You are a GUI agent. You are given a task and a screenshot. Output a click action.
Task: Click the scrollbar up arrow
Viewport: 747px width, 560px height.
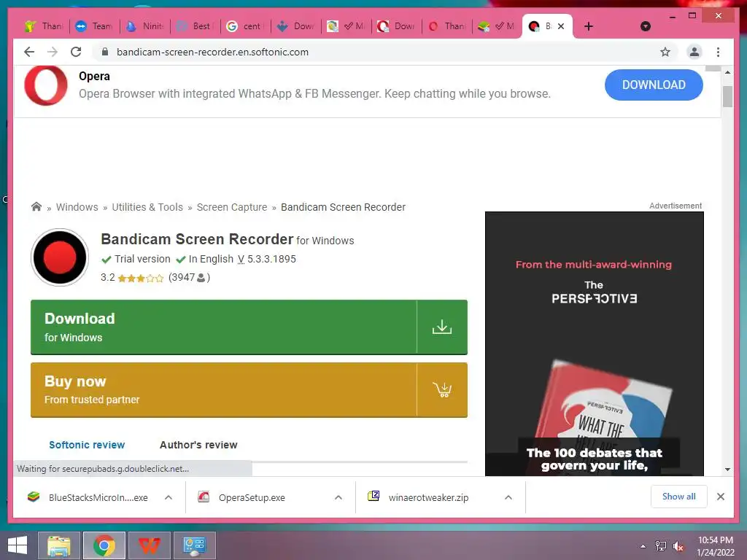(727, 72)
